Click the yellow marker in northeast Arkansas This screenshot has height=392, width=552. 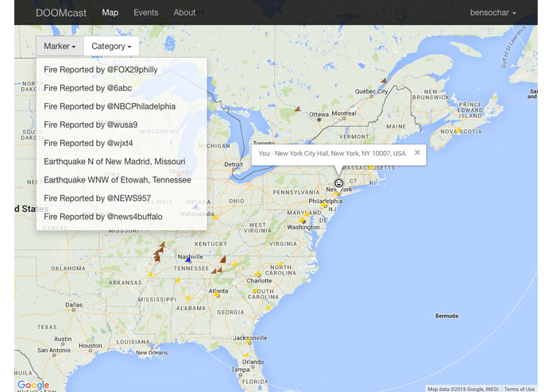pyautogui.click(x=150, y=275)
